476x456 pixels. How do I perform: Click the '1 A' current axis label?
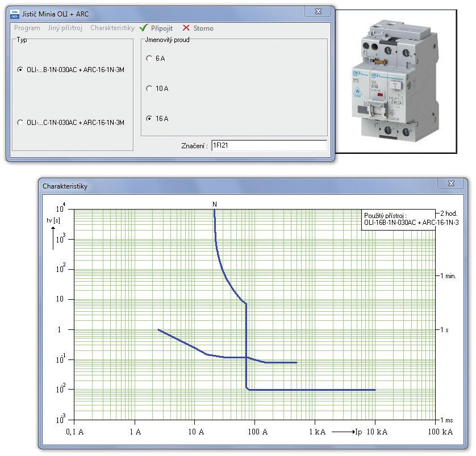point(135,432)
